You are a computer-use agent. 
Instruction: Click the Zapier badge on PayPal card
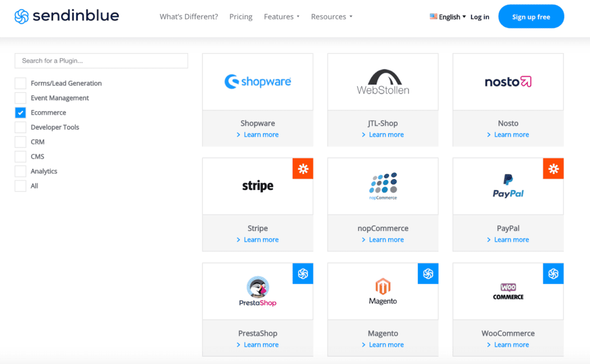point(553,168)
